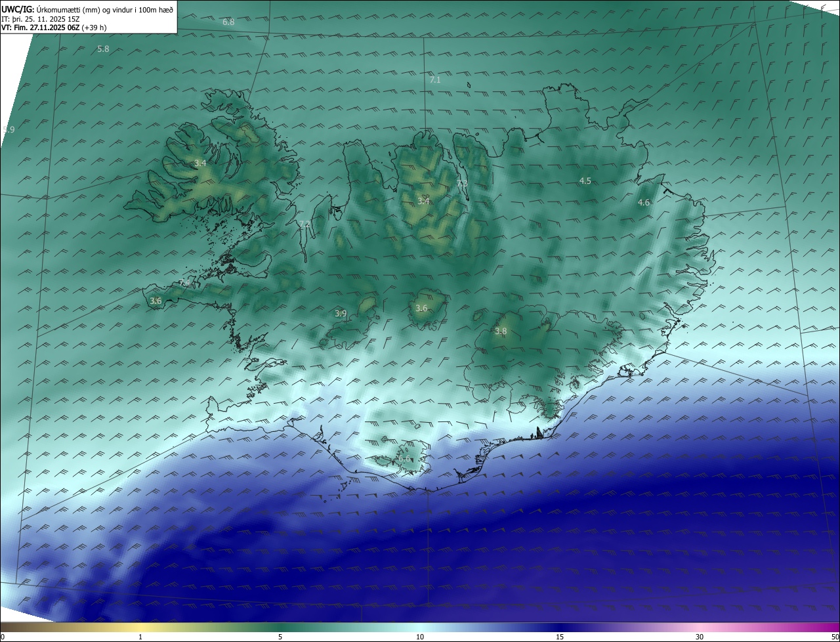The width and height of the screenshot is (840, 642).
Task: Click the pale yellow color scale segment above 1
Action: [140, 628]
